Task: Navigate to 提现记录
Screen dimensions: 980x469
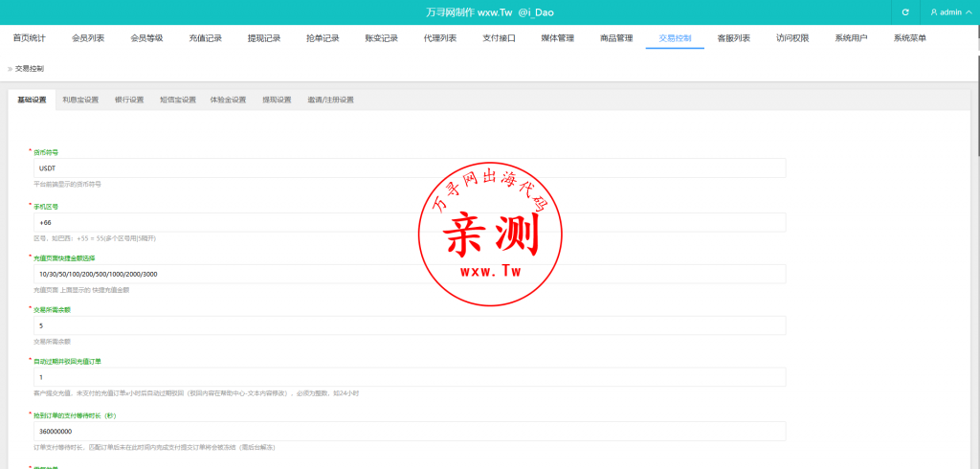Action: (264, 38)
